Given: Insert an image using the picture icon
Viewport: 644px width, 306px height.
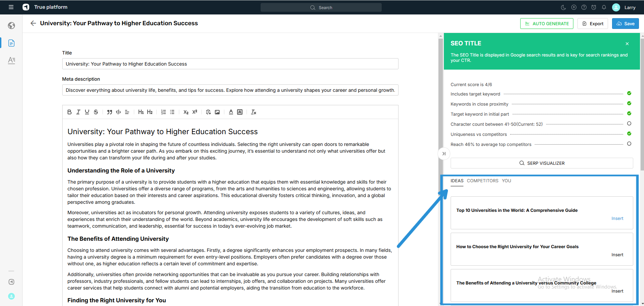Looking at the screenshot, I should (217, 112).
